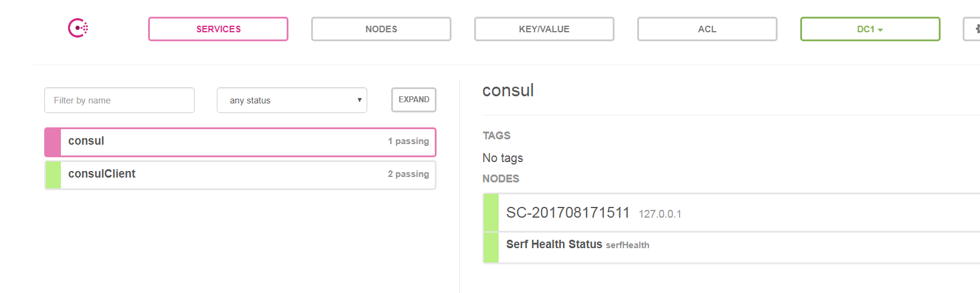Click the Serf Health Status check
Image resolution: width=980 pixels, height=293 pixels.
point(554,245)
